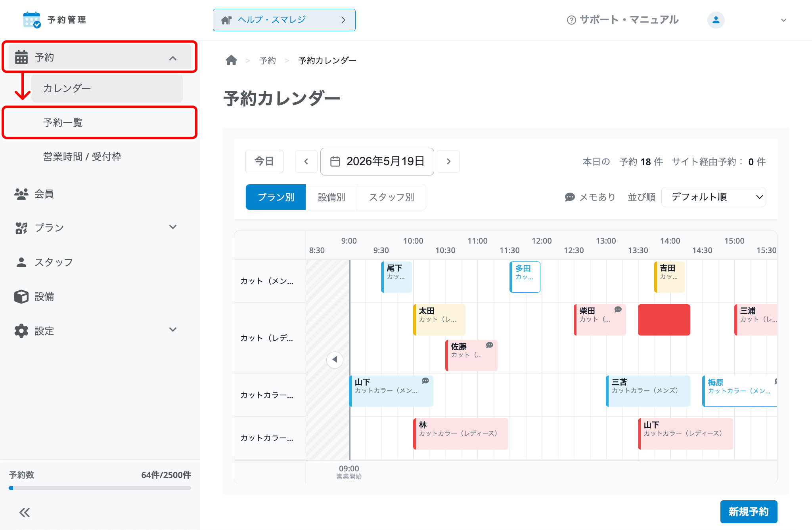
Task: Click the home icon in the breadcrumb
Action: [x=231, y=60]
